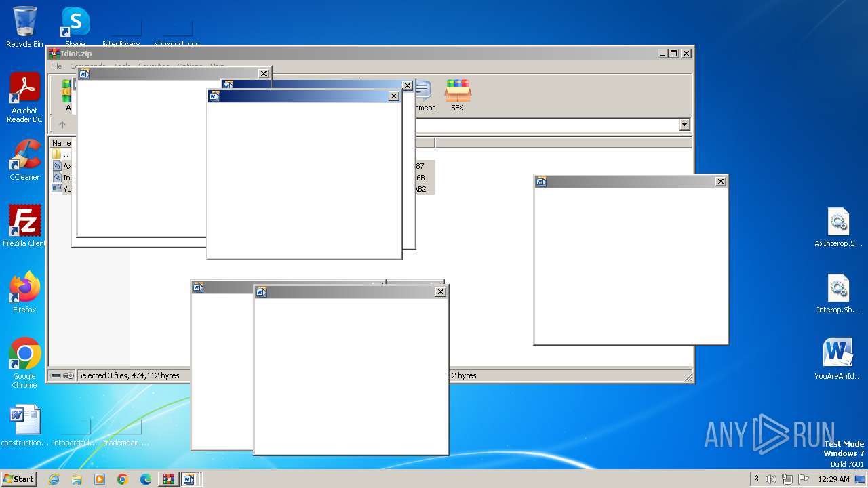The image size is (868, 488).
Task: Open Acrobat Reader DC desktop shortcut
Action: [24, 98]
